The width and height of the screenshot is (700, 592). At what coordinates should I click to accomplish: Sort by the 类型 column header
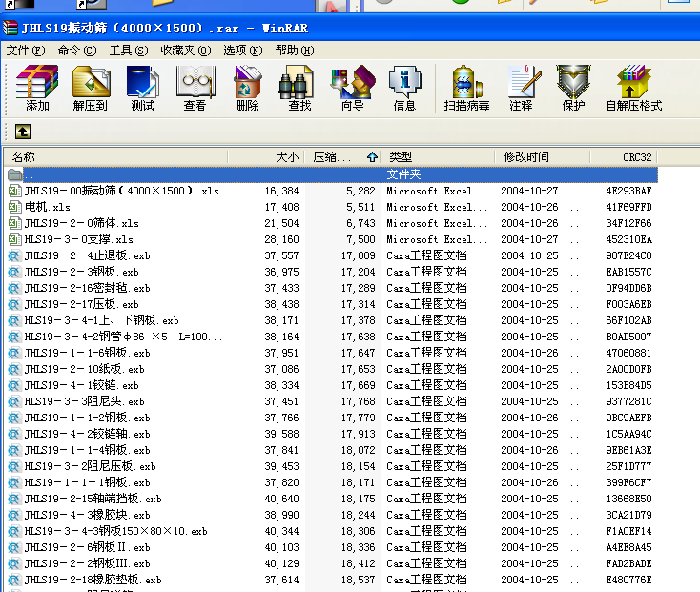click(438, 157)
